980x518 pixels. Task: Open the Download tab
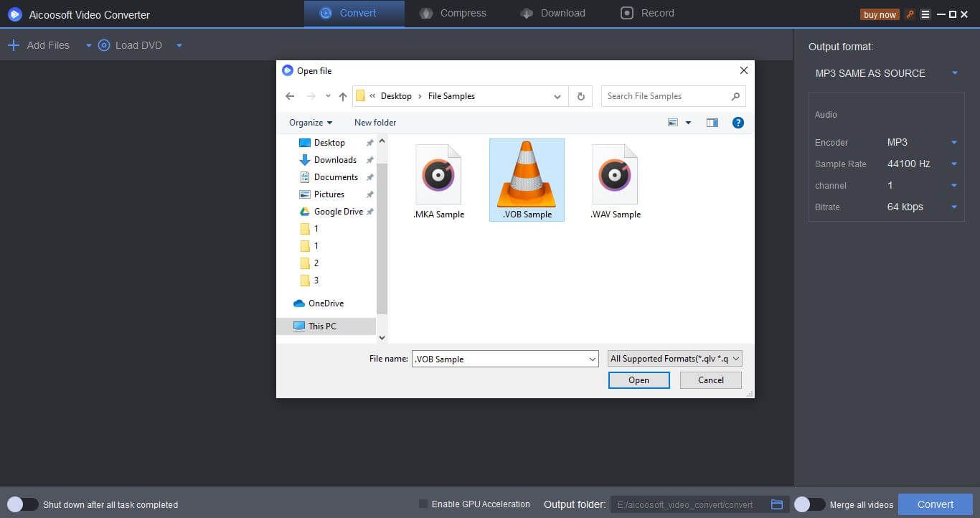552,14
